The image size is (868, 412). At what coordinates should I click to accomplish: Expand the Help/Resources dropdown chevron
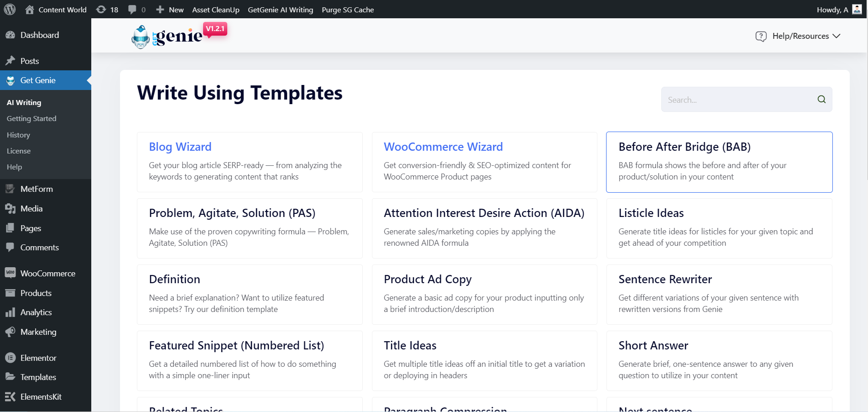(x=836, y=36)
